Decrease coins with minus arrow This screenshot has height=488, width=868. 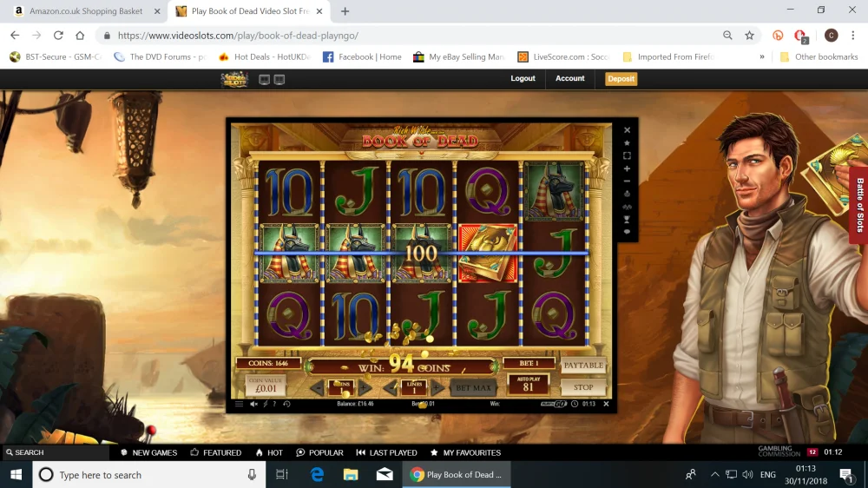pos(317,387)
